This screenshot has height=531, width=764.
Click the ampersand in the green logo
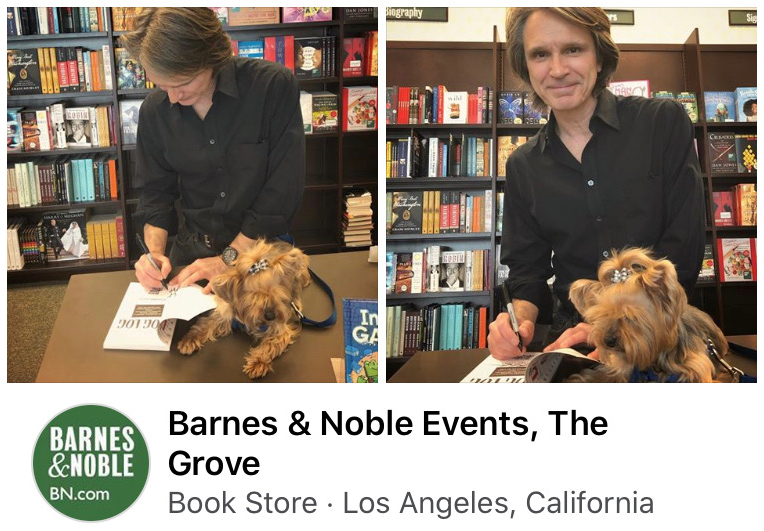(58, 466)
